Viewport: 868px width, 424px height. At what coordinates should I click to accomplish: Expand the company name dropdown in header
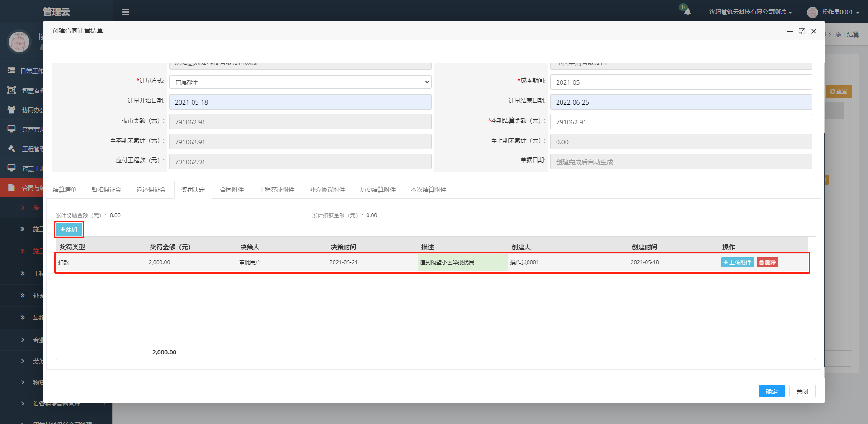pyautogui.click(x=750, y=12)
